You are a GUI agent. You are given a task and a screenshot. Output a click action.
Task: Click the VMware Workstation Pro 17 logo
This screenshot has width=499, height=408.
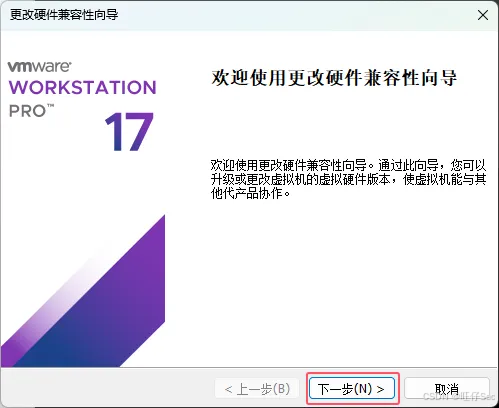click(82, 106)
